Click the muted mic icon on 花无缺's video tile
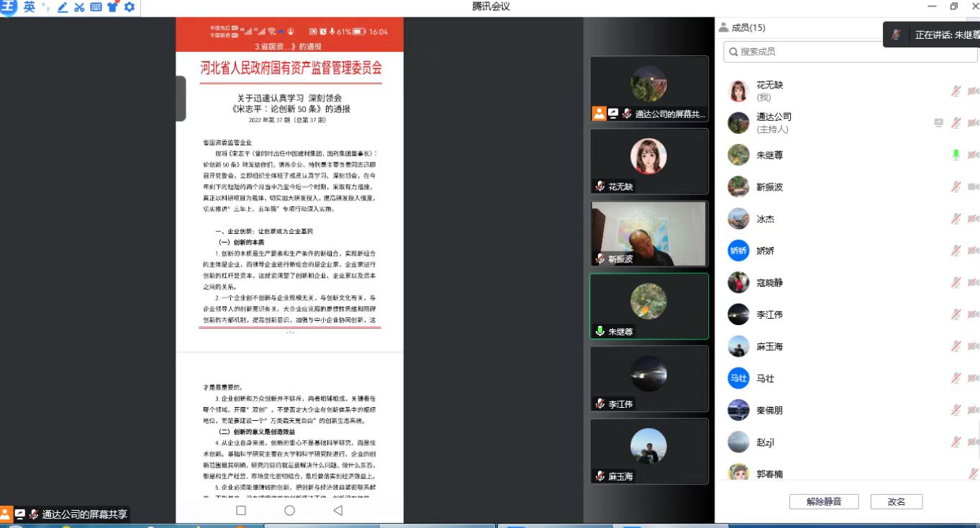The image size is (980, 528). pos(599,186)
